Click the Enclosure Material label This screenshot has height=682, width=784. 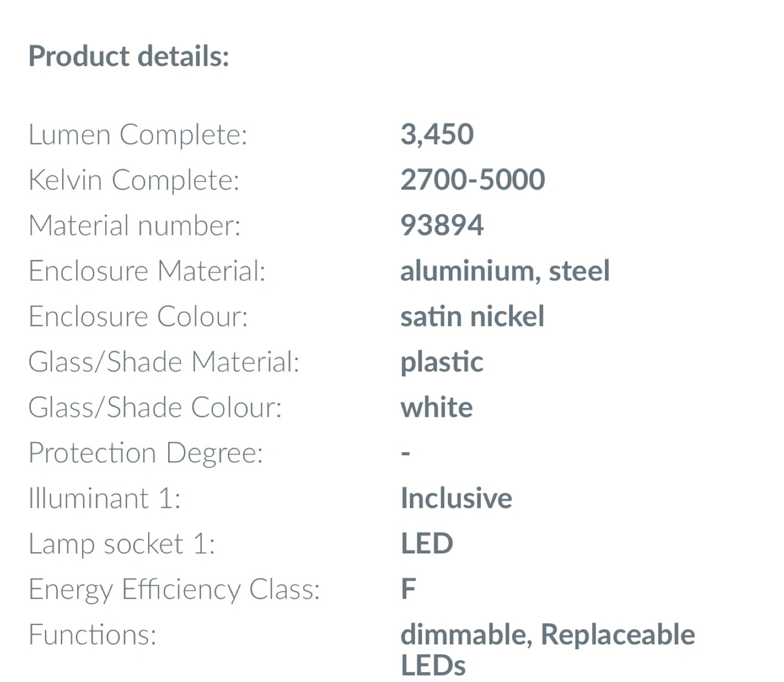point(147,271)
